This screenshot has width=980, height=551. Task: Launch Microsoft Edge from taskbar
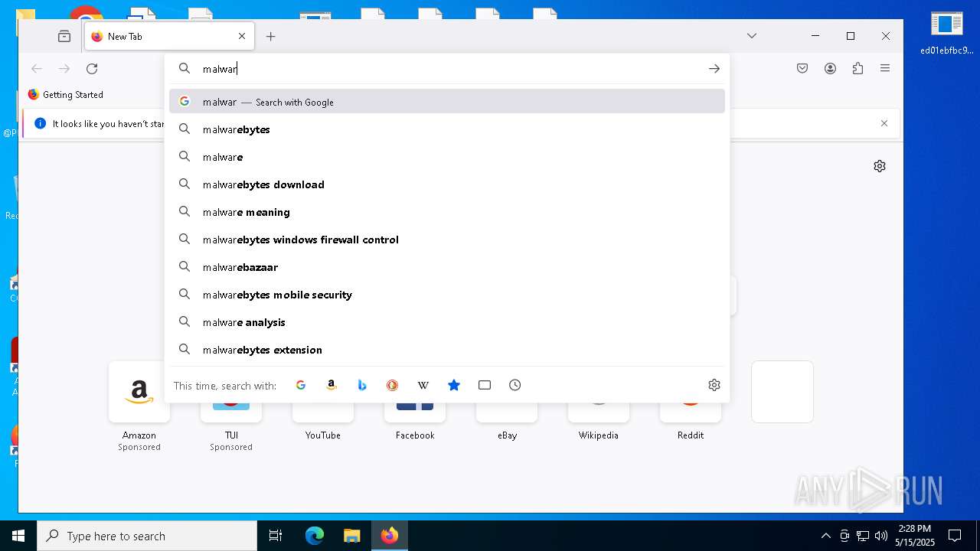[x=315, y=536]
